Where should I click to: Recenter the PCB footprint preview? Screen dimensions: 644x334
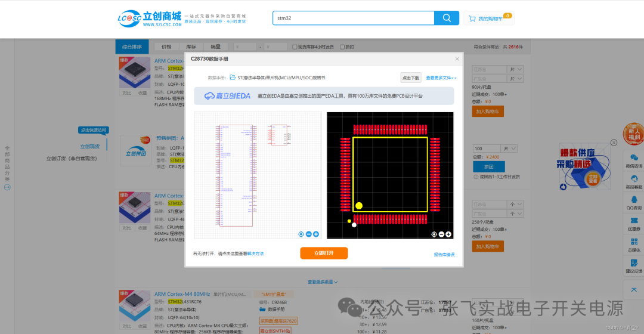pos(434,234)
